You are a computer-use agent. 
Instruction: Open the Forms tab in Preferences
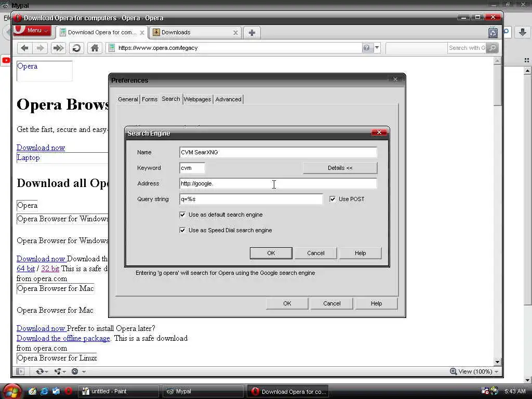coord(150,99)
